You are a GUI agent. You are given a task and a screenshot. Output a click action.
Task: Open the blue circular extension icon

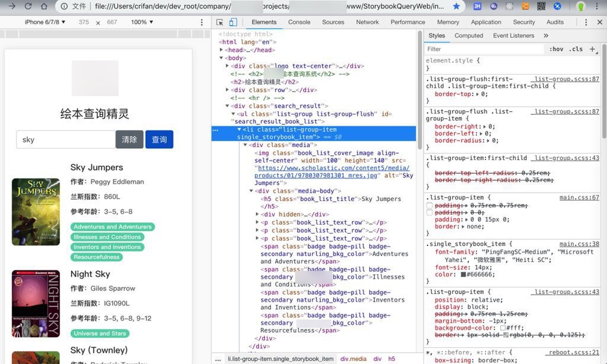(557, 6)
